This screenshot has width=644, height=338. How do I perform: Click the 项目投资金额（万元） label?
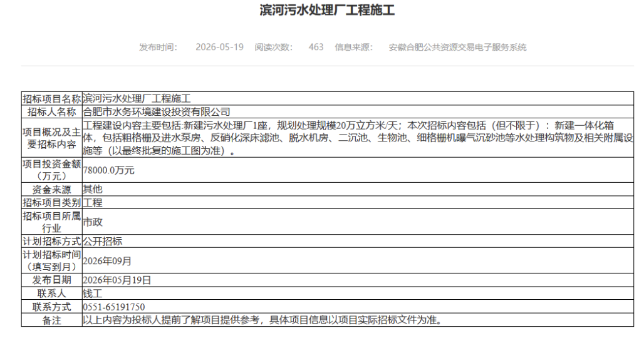[52, 170]
